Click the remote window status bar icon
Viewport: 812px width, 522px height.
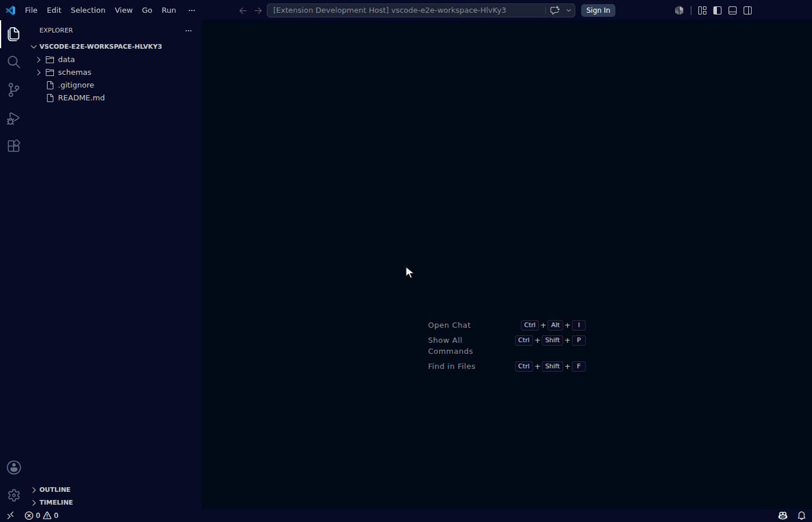point(10,515)
